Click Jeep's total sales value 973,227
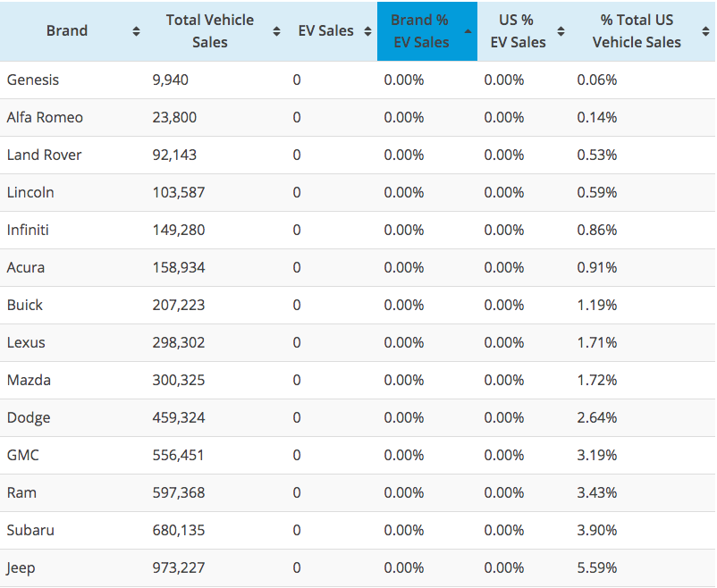The width and height of the screenshot is (717, 588). click(179, 568)
